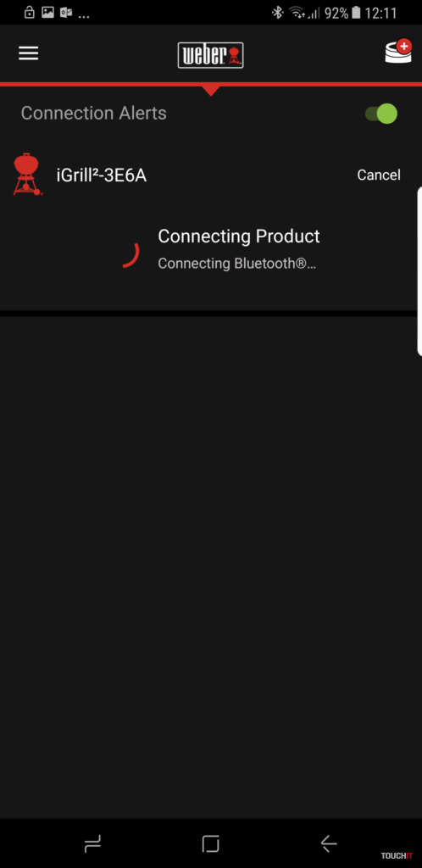Toggle off the Connection Alerts switch
Image resolution: width=422 pixels, height=868 pixels.
pyautogui.click(x=381, y=114)
